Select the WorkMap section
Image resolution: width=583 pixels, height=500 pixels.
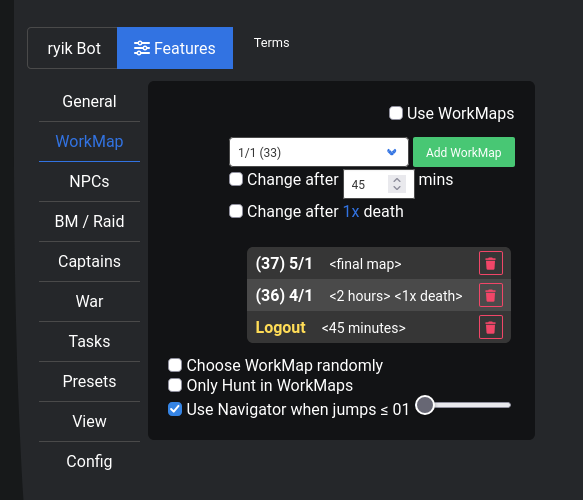(x=89, y=142)
